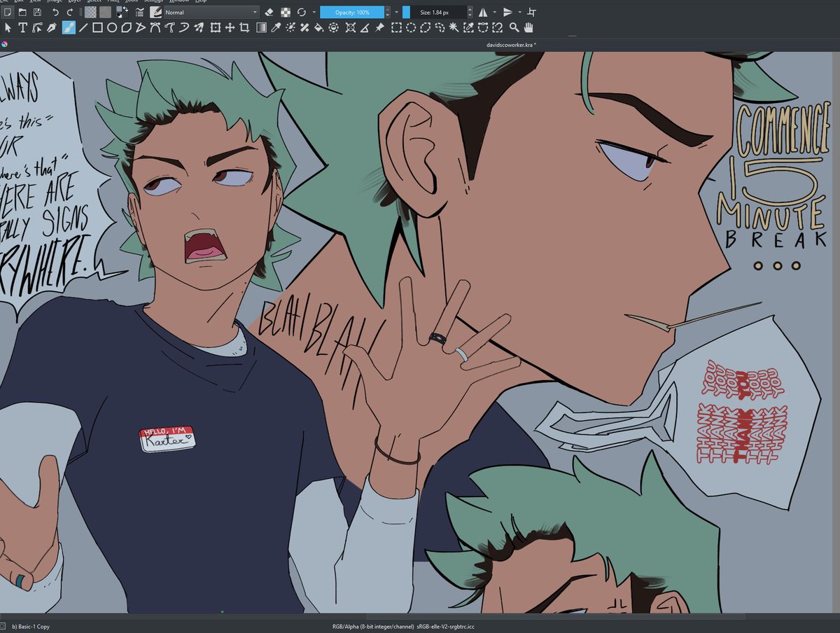
Task: Toggle wrap-around mode
Action: click(x=531, y=12)
